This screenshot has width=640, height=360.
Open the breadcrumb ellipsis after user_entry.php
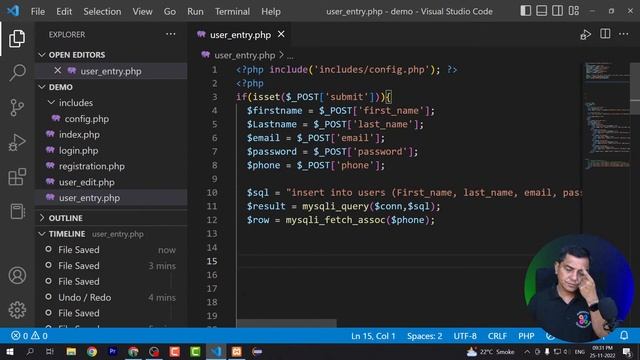click(290, 56)
